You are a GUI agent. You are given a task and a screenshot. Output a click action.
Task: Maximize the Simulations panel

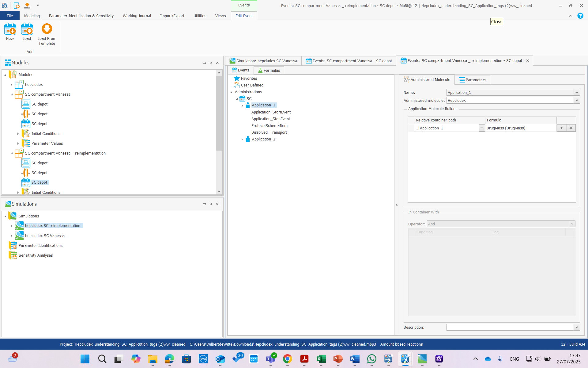point(204,204)
